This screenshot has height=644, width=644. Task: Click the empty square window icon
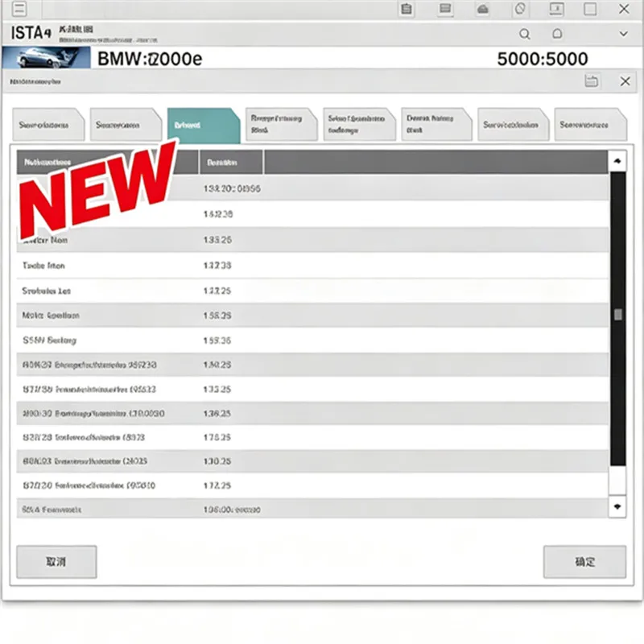tap(590, 9)
